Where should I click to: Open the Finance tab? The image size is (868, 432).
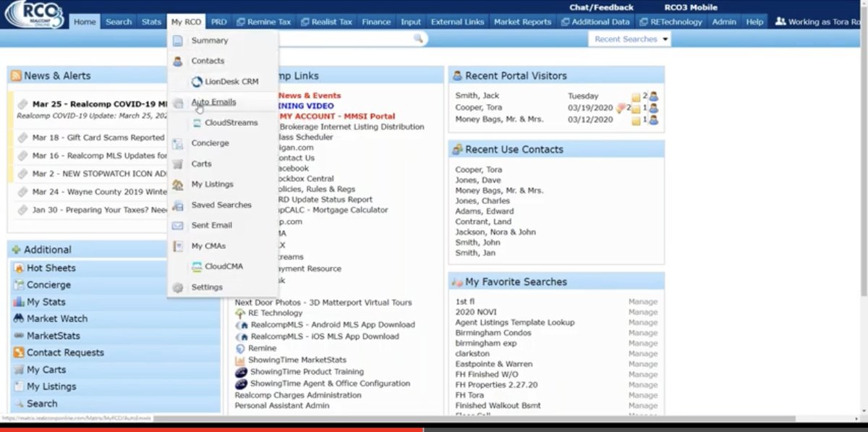(x=376, y=22)
